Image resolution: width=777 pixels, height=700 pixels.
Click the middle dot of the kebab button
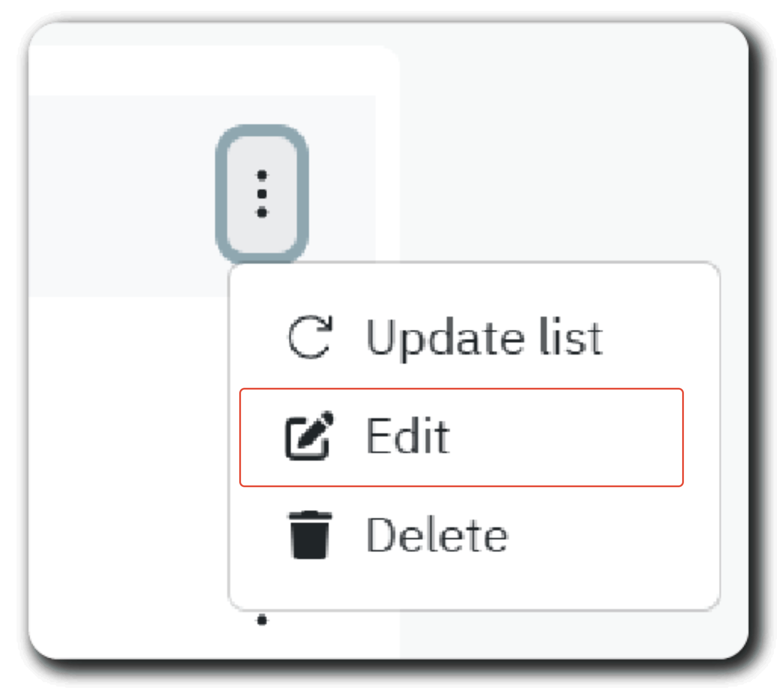262,194
